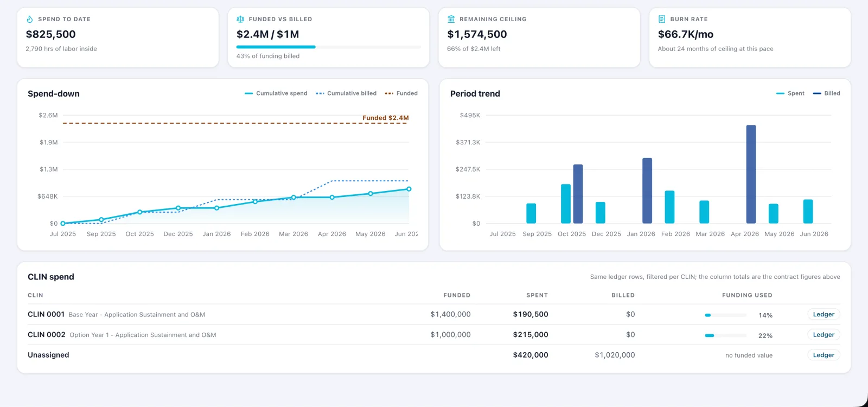Image resolution: width=868 pixels, height=407 pixels.
Task: Click the $1,000,000 funded cell
Action: point(451,335)
